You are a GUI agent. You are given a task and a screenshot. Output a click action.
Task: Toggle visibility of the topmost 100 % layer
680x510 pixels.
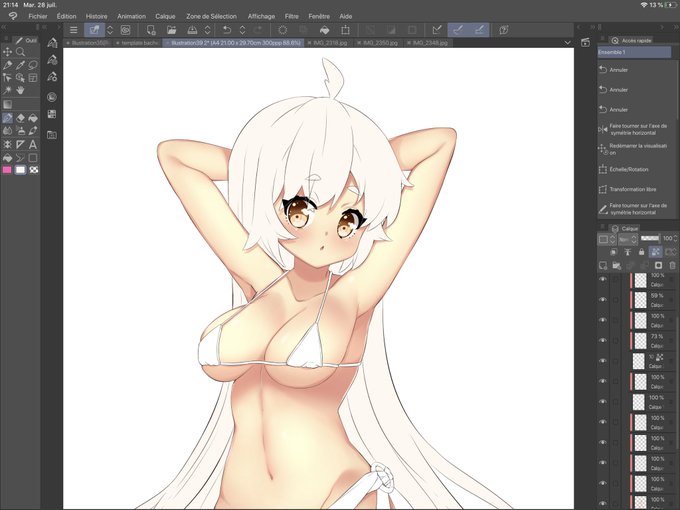click(x=603, y=280)
